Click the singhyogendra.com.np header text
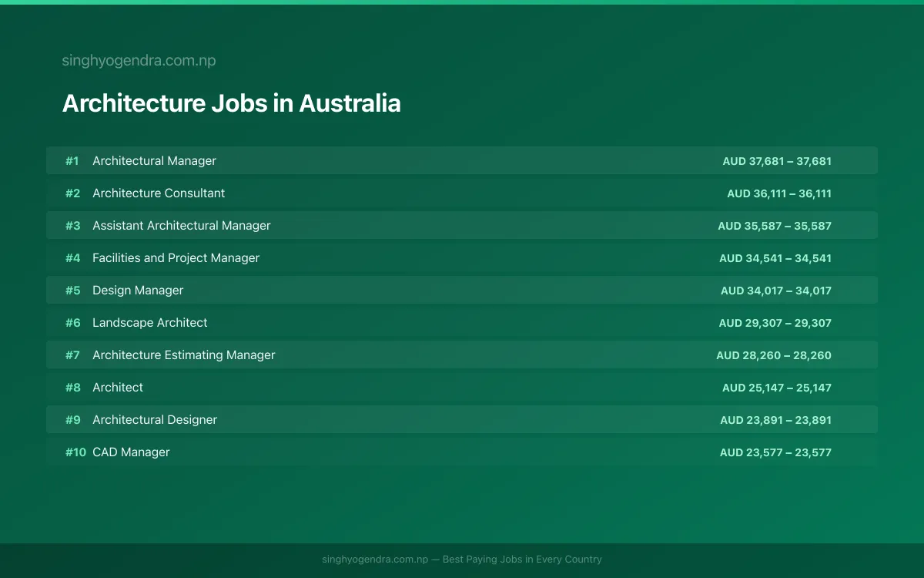This screenshot has height=578, width=924. pos(139,61)
